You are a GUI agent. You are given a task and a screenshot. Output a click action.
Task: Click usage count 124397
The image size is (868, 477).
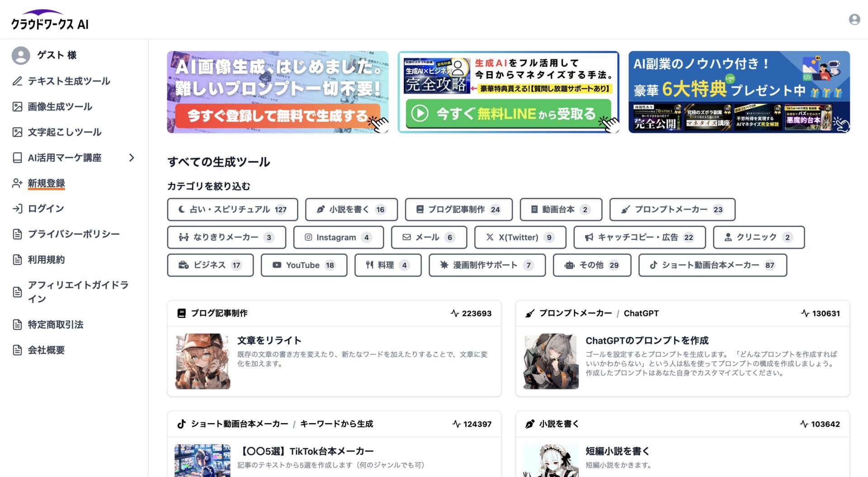point(477,424)
